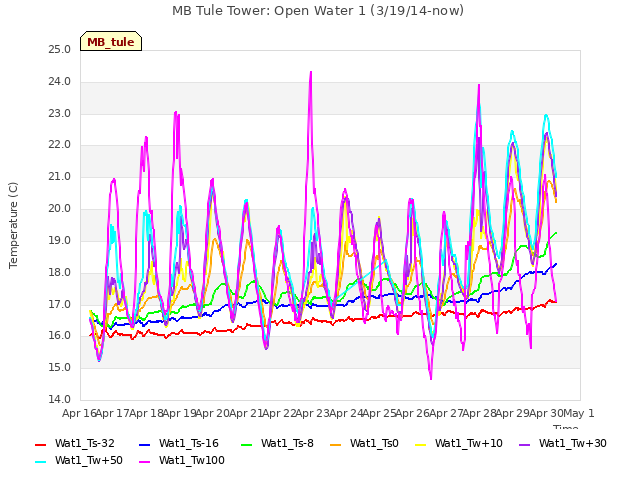
Task: Click the Apr 26 x-axis date label
Action: 413,414
